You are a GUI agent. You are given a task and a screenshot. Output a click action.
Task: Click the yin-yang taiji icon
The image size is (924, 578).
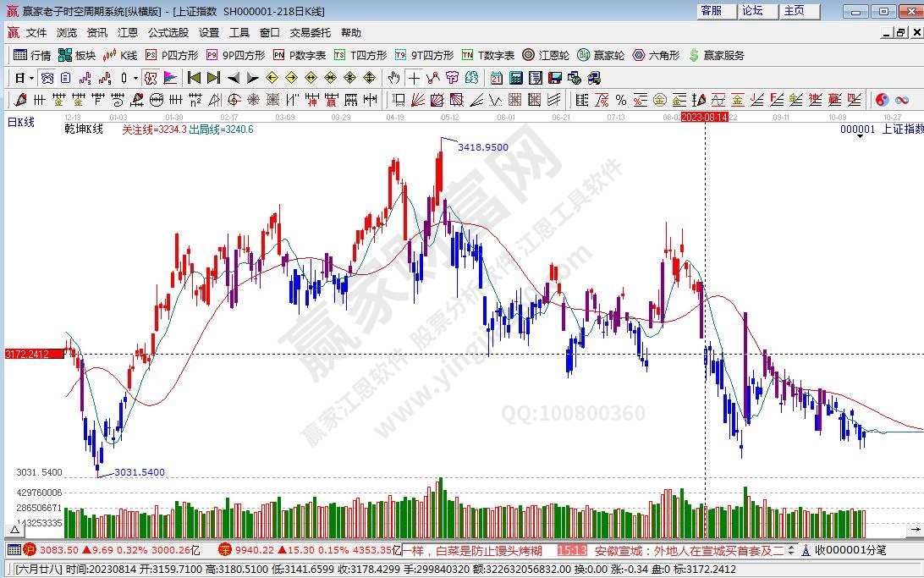(x=882, y=100)
